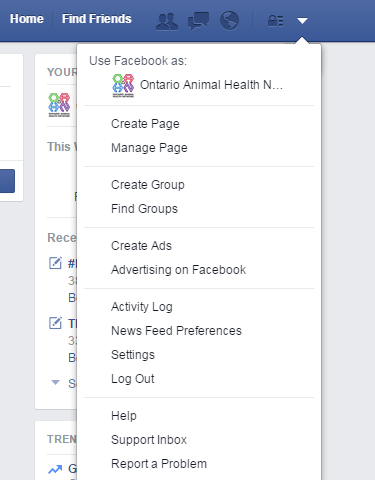Image resolution: width=375 pixels, height=480 pixels.
Task: Open the Friend Requests icon
Action: pos(167,21)
